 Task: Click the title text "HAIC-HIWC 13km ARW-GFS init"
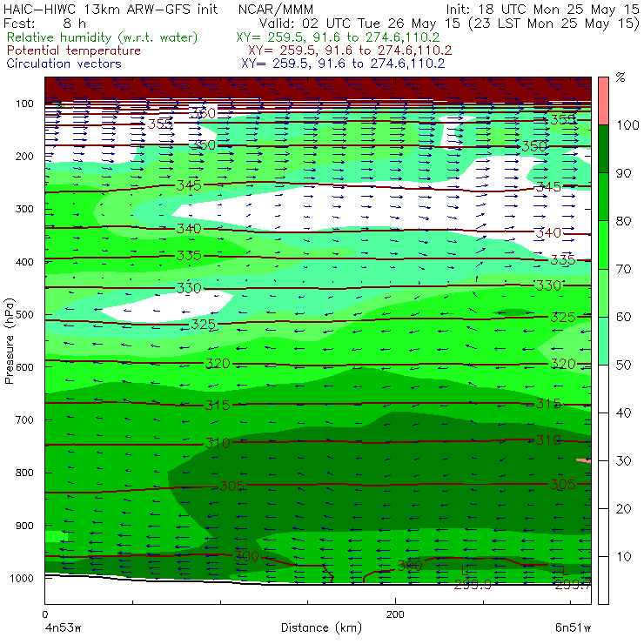click(111, 10)
